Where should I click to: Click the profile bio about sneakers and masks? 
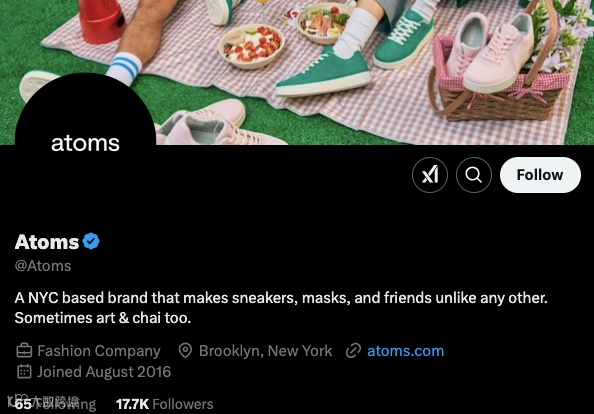coord(281,308)
